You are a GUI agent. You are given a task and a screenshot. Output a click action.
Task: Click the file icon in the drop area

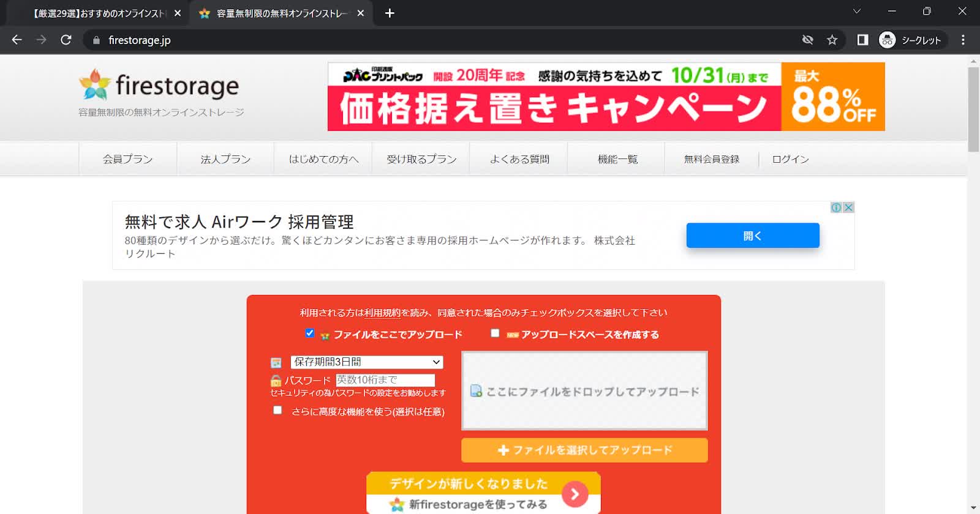(476, 391)
